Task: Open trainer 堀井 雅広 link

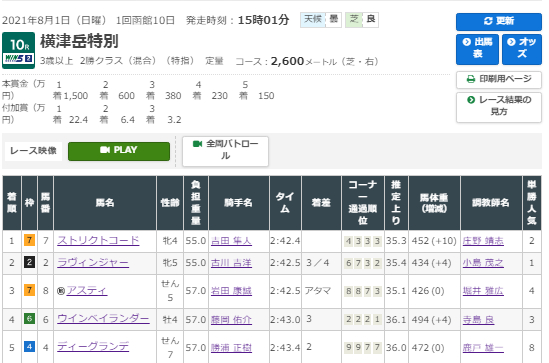Action: [483, 291]
